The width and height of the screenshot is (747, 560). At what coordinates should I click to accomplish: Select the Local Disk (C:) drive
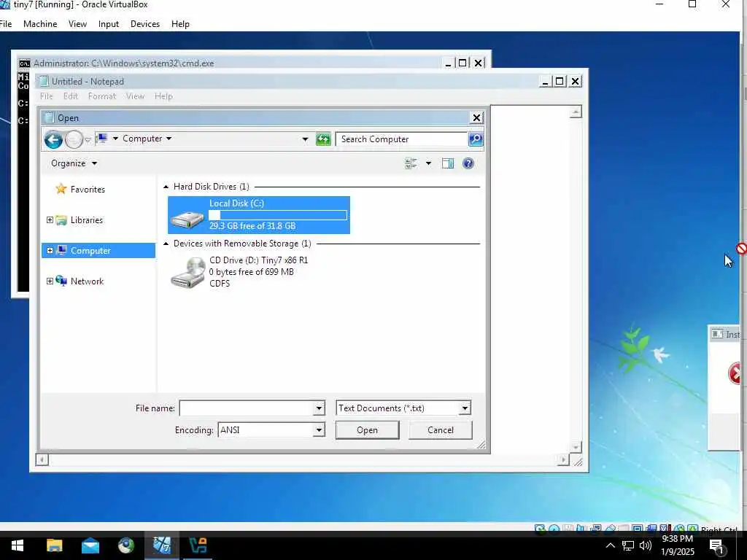[x=259, y=215]
